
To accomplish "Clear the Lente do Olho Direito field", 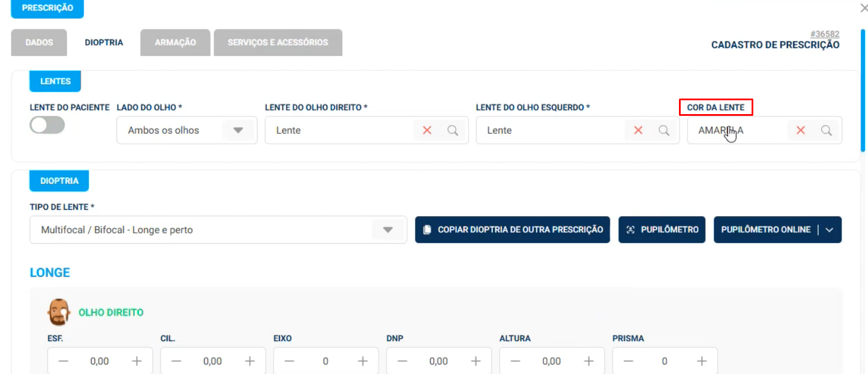I will [427, 131].
